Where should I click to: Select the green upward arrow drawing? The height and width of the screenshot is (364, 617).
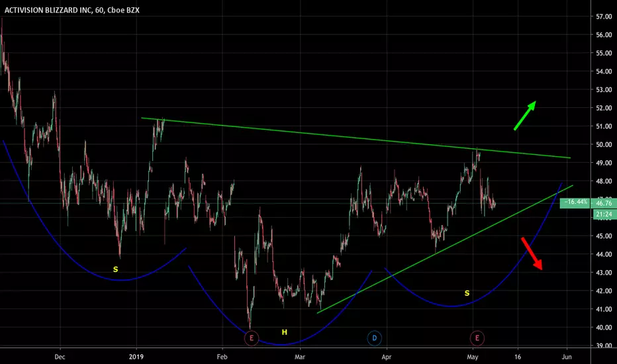coord(525,115)
